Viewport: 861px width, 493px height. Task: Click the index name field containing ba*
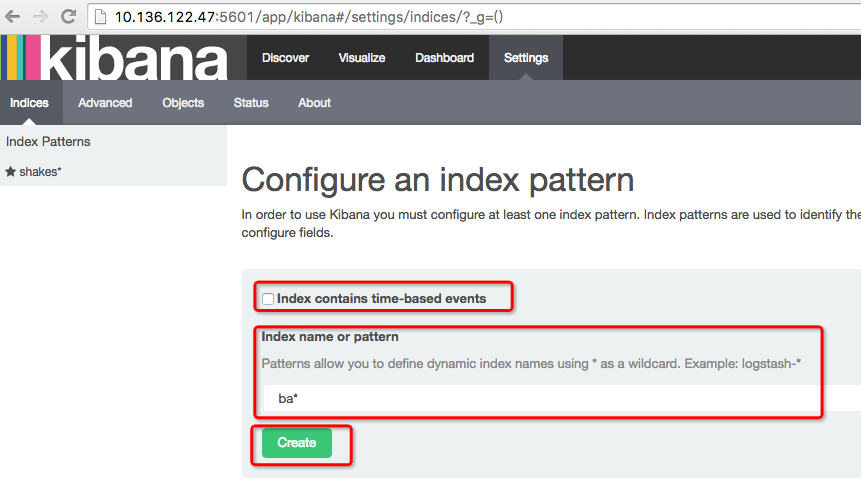point(540,399)
